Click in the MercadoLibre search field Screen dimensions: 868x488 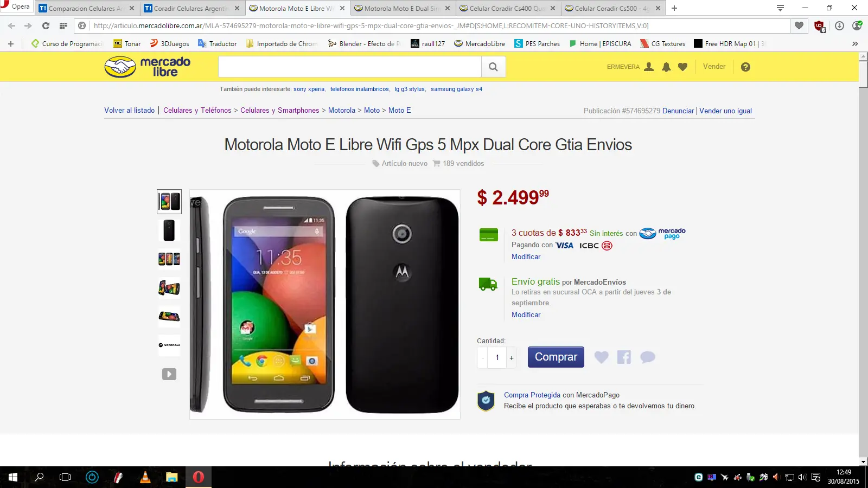(x=350, y=67)
